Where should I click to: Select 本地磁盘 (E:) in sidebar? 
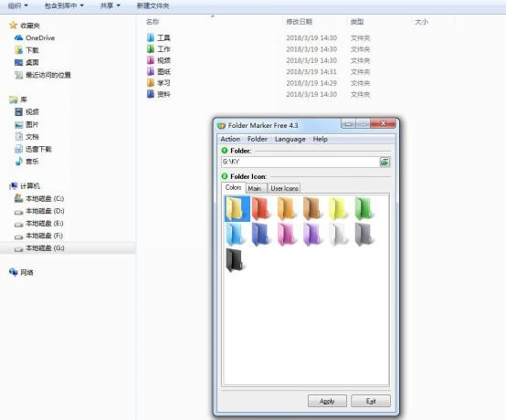[x=39, y=223]
